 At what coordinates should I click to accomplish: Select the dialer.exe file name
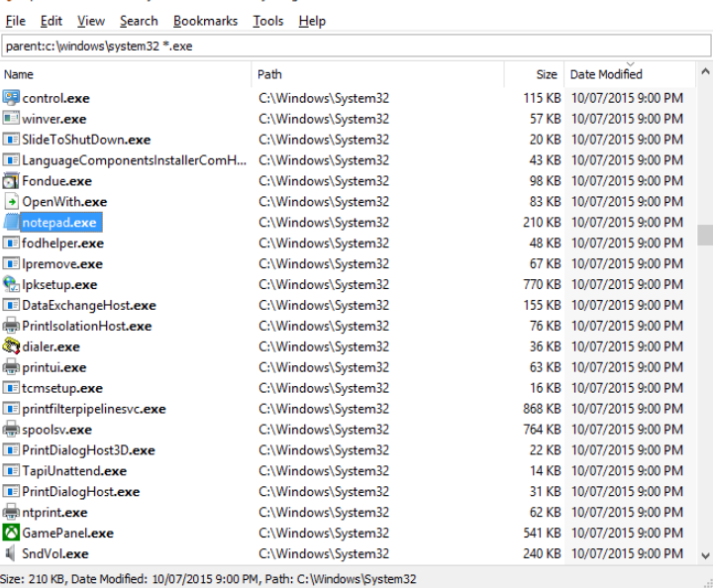51,346
